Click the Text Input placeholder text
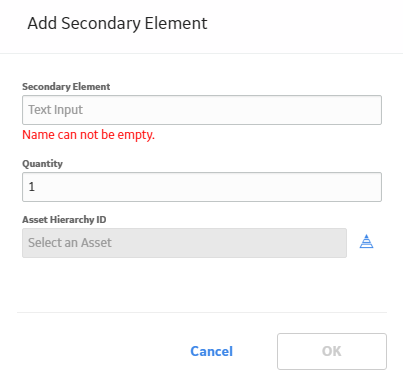Image resolution: width=403 pixels, height=380 pixels. [55, 110]
